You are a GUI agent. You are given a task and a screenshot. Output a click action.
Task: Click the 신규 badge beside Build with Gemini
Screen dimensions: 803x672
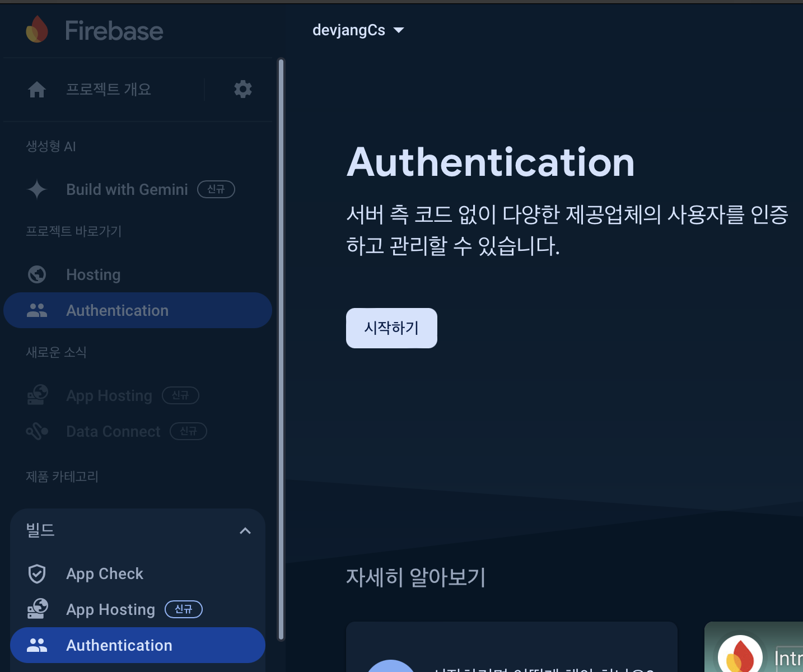216,189
